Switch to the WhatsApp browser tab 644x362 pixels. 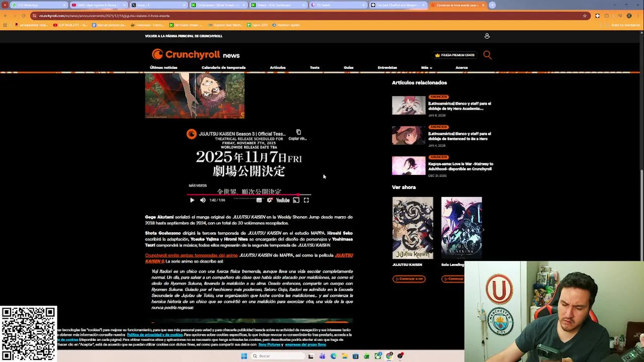[39, 5]
